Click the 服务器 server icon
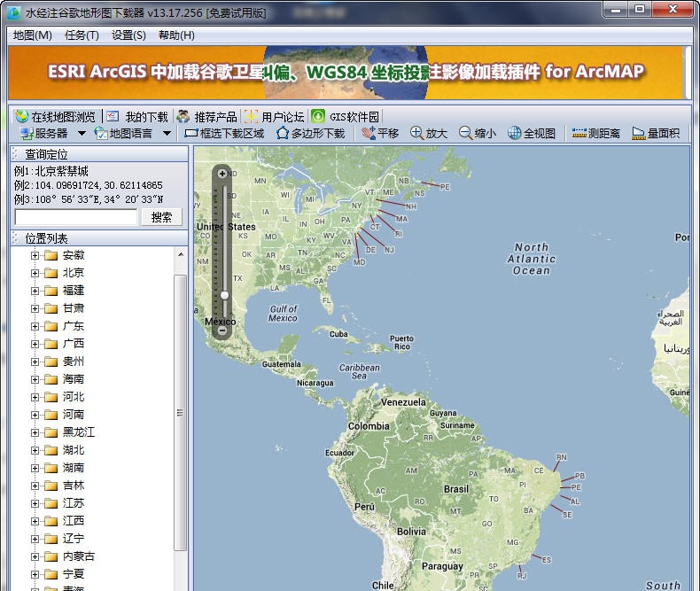Viewport: 700px width, 591px height. click(x=27, y=133)
